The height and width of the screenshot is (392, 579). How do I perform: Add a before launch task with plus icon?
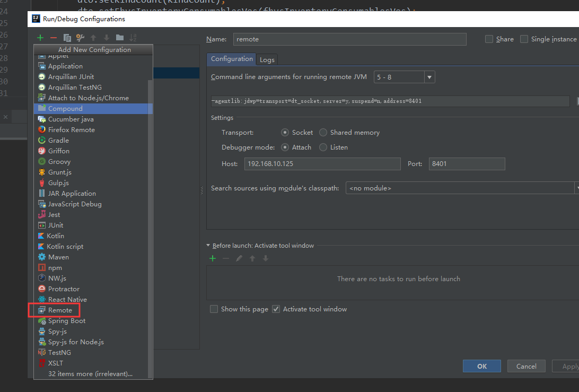(213, 259)
